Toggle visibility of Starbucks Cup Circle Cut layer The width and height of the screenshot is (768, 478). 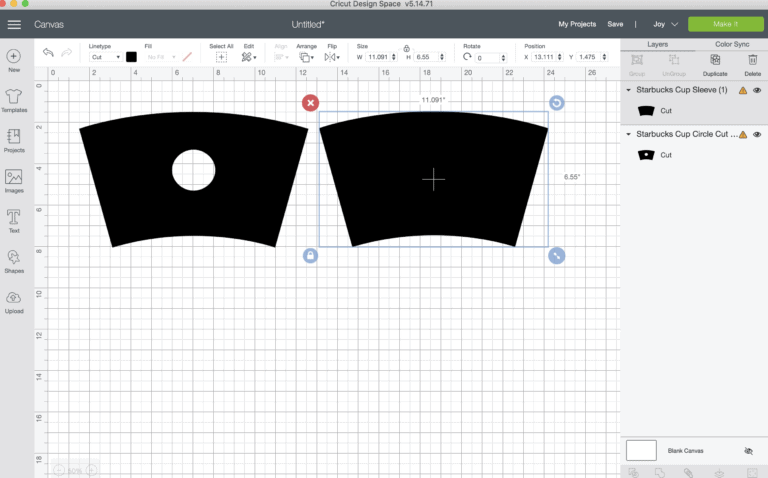pyautogui.click(x=757, y=133)
